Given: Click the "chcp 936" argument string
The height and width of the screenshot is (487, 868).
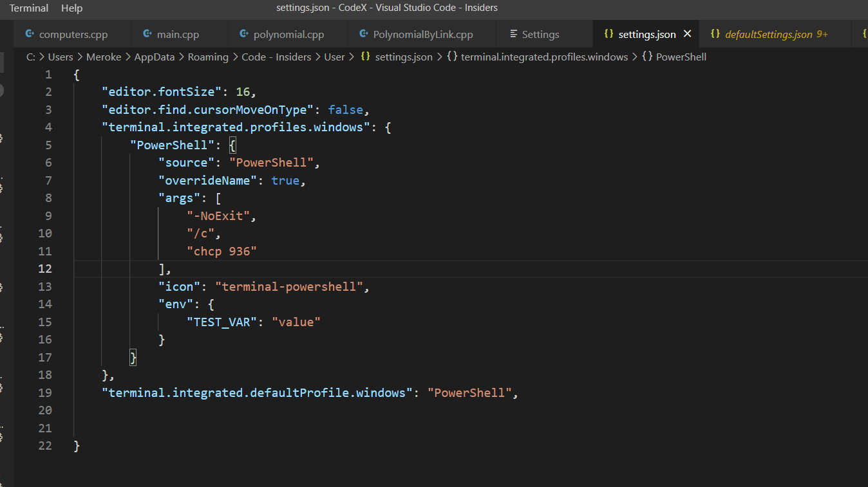Looking at the screenshot, I should tap(222, 252).
